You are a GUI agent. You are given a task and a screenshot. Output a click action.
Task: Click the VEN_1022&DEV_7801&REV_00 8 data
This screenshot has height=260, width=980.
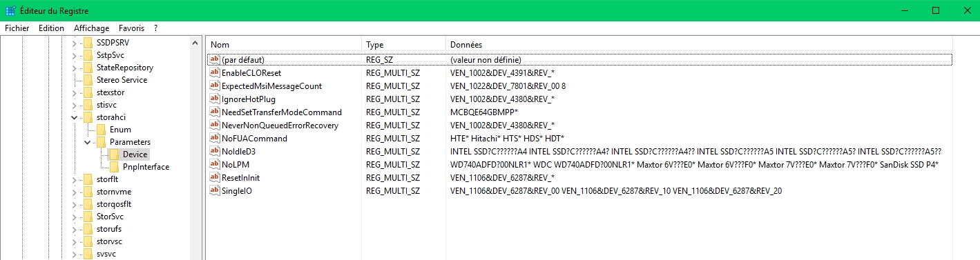point(508,86)
